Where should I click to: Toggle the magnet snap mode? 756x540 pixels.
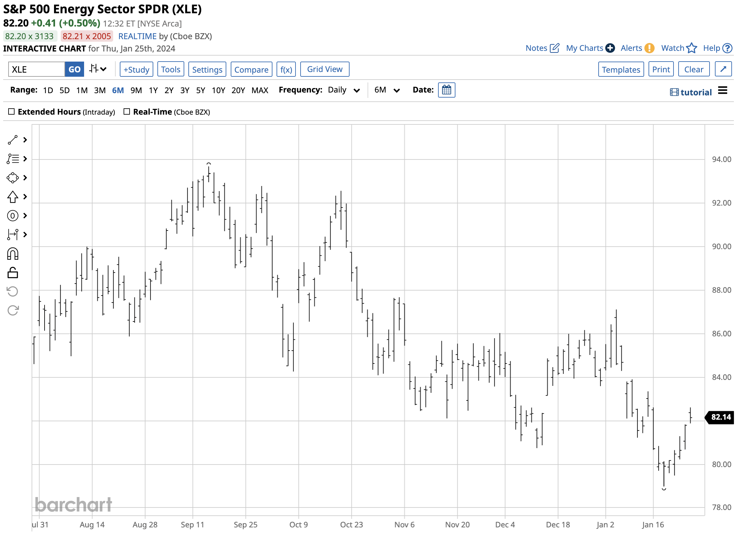coord(13,254)
